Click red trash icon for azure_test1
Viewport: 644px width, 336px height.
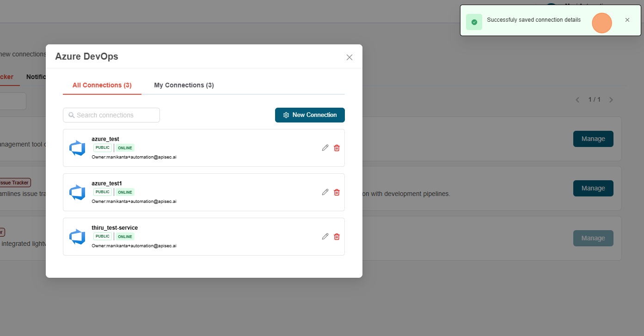[x=337, y=192]
